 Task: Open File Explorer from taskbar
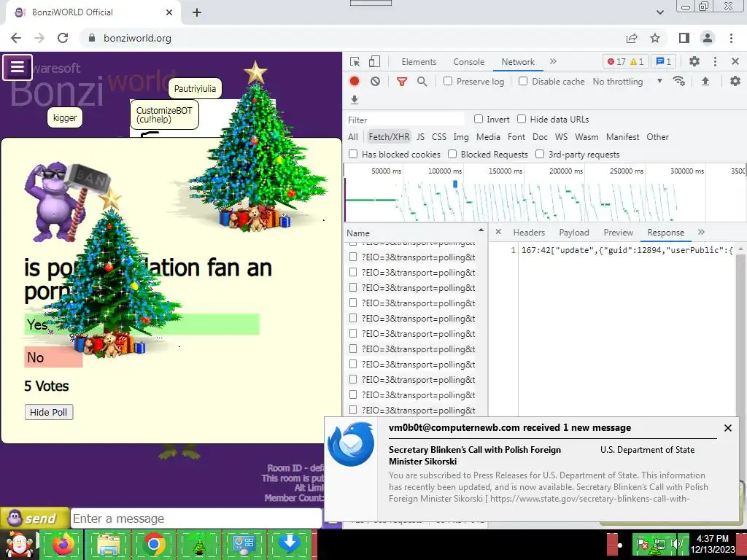click(108, 544)
